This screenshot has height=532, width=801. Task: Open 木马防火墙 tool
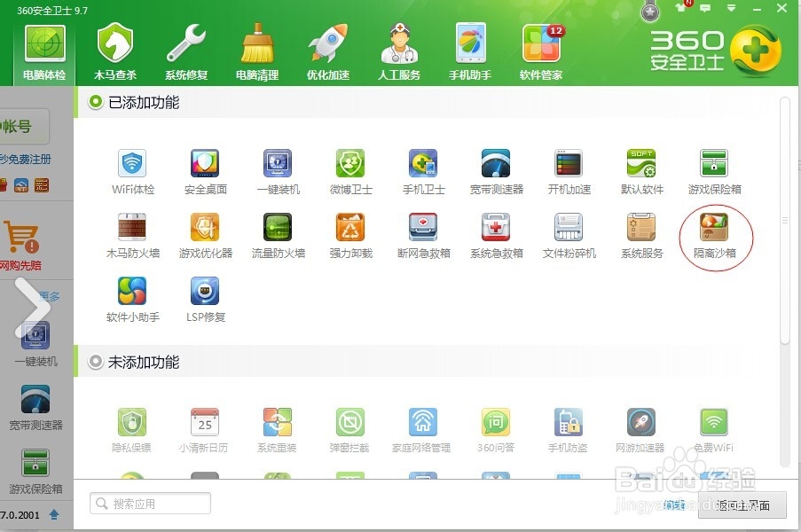(133, 235)
